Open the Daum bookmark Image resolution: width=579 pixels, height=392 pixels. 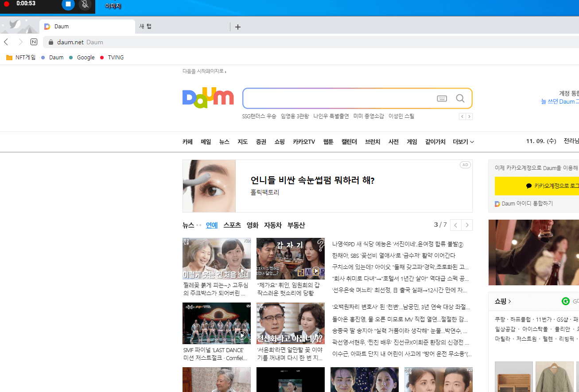52,58
